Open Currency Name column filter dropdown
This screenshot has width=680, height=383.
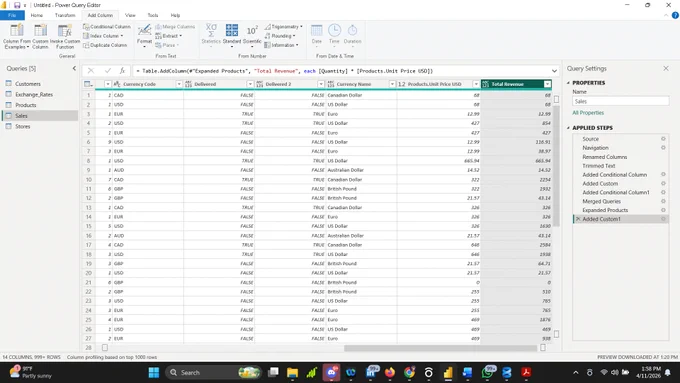(x=392, y=84)
